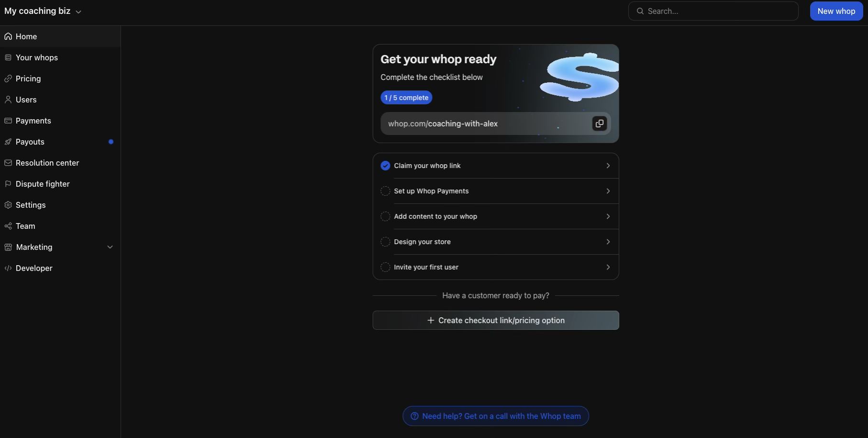Go to Team page
Image resolution: width=868 pixels, height=438 pixels.
point(60,226)
